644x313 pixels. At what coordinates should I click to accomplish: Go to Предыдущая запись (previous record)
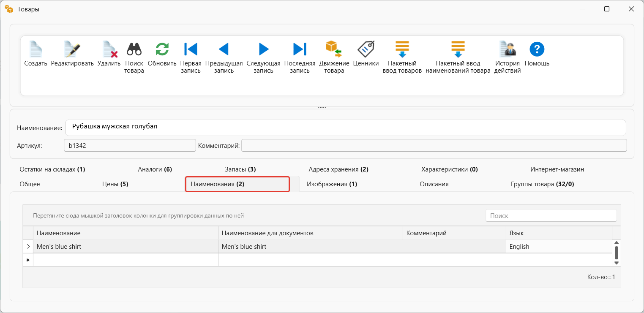click(224, 49)
